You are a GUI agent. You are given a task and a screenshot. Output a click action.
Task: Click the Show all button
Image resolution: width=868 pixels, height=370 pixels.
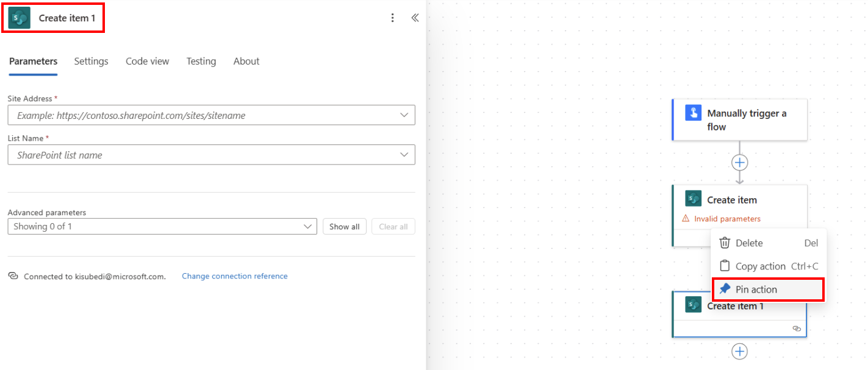coord(344,226)
